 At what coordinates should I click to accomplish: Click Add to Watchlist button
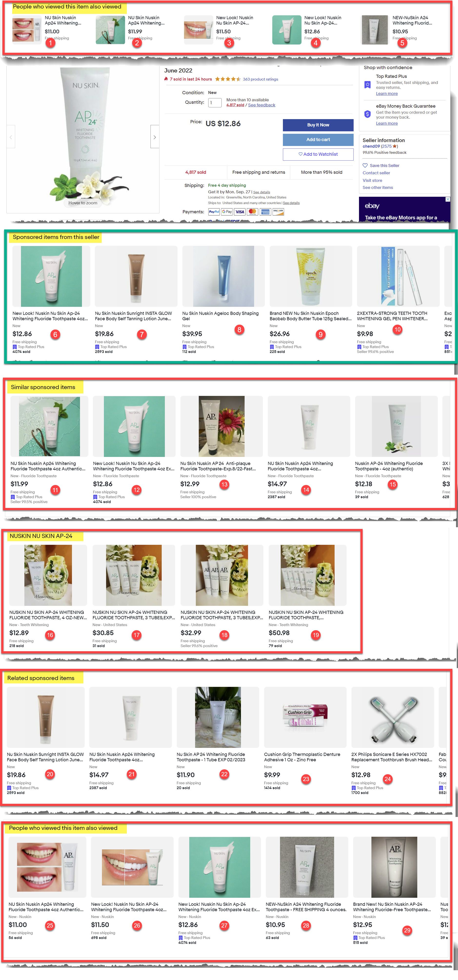(318, 154)
